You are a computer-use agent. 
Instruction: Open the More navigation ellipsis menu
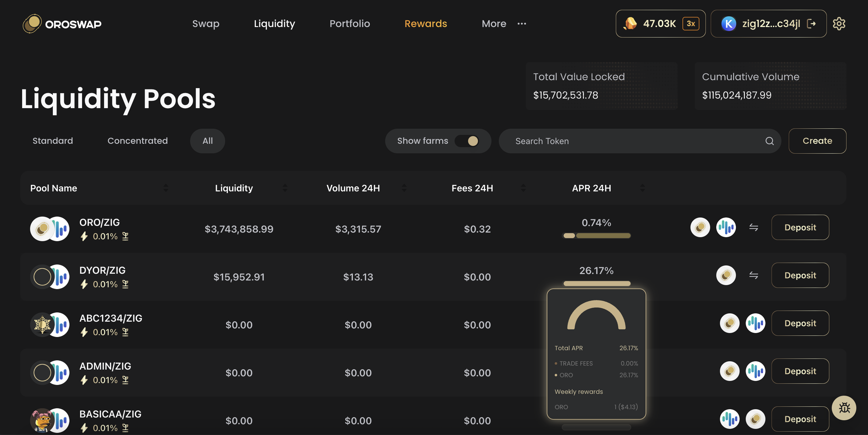pyautogui.click(x=522, y=24)
